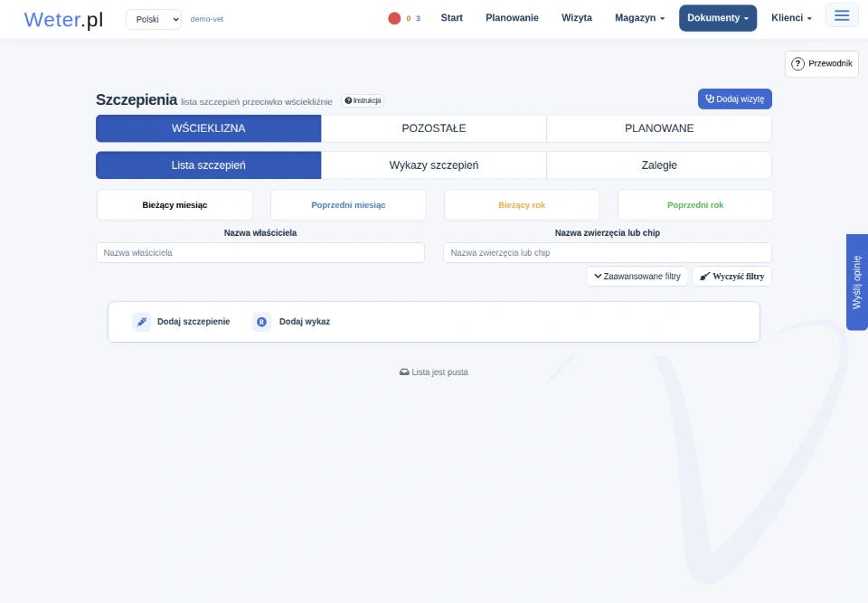Click the orange notification count 0

(409, 18)
